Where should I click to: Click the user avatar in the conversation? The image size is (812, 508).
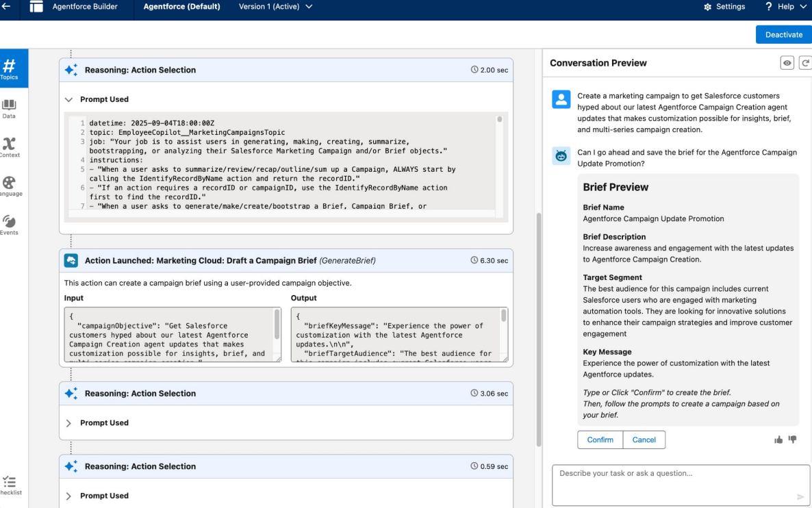pos(561,99)
